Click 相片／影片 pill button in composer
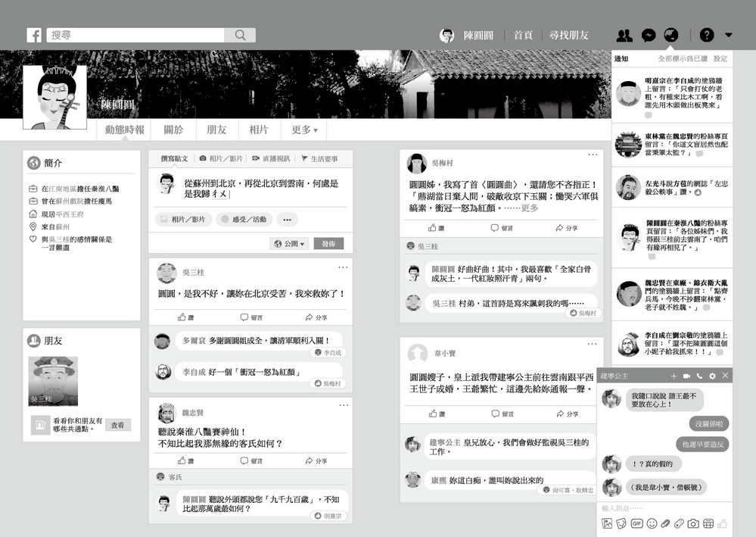Screen dimensions: 756x537 (184, 220)
